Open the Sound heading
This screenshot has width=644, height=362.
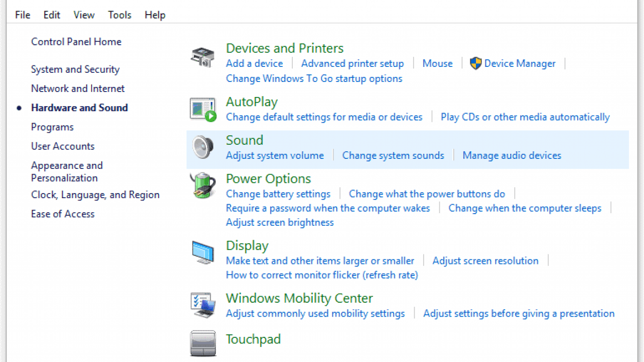[x=245, y=140]
